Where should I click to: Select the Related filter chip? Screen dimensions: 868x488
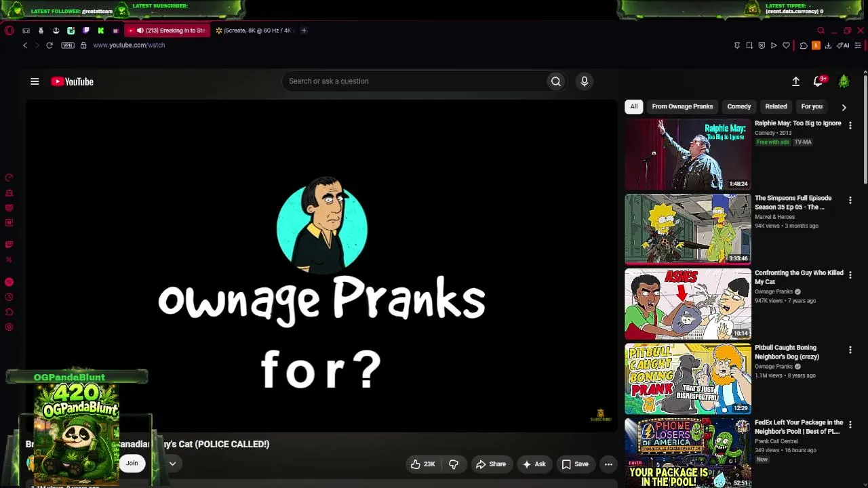776,106
